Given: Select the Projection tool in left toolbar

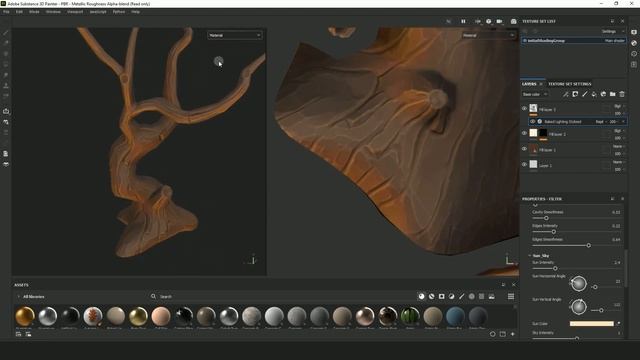Looking at the screenshot, I should (x=6, y=53).
